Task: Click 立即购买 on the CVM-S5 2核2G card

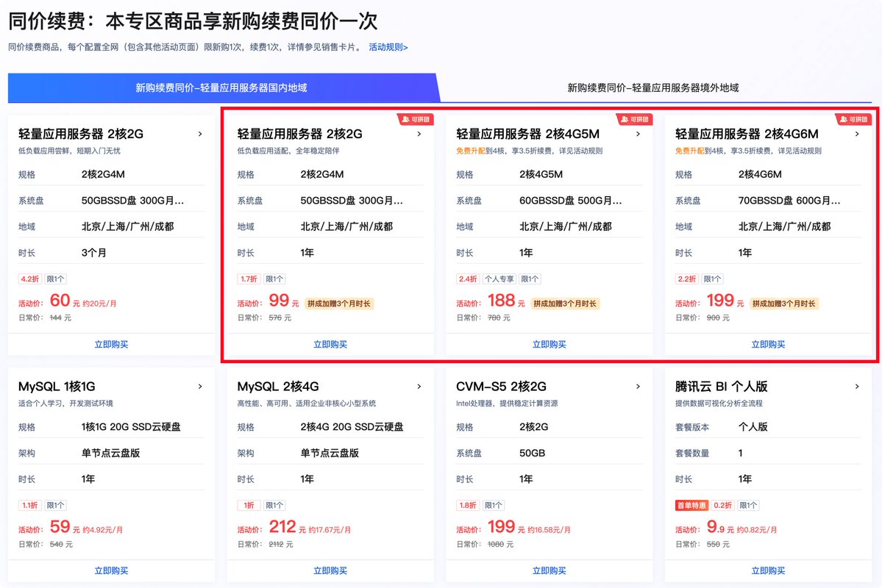Action: point(549,570)
